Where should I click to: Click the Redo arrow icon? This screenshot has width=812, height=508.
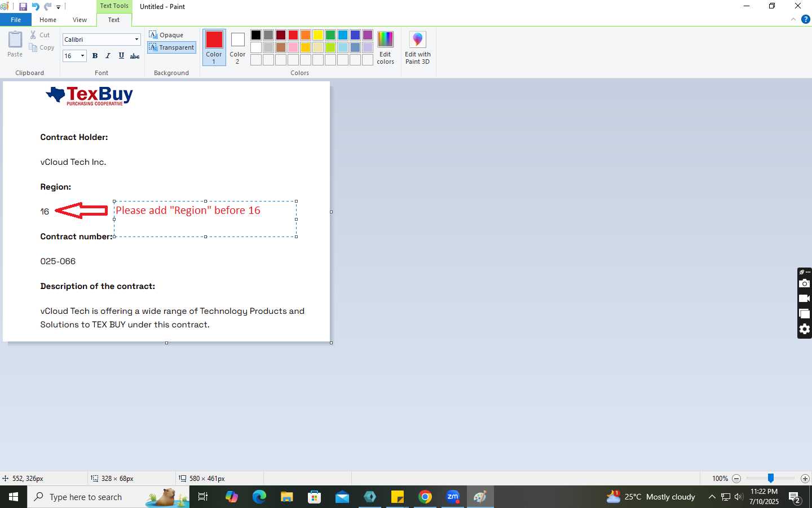click(x=47, y=7)
